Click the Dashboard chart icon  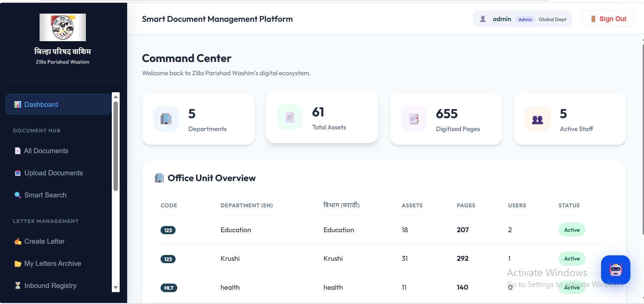(x=18, y=105)
